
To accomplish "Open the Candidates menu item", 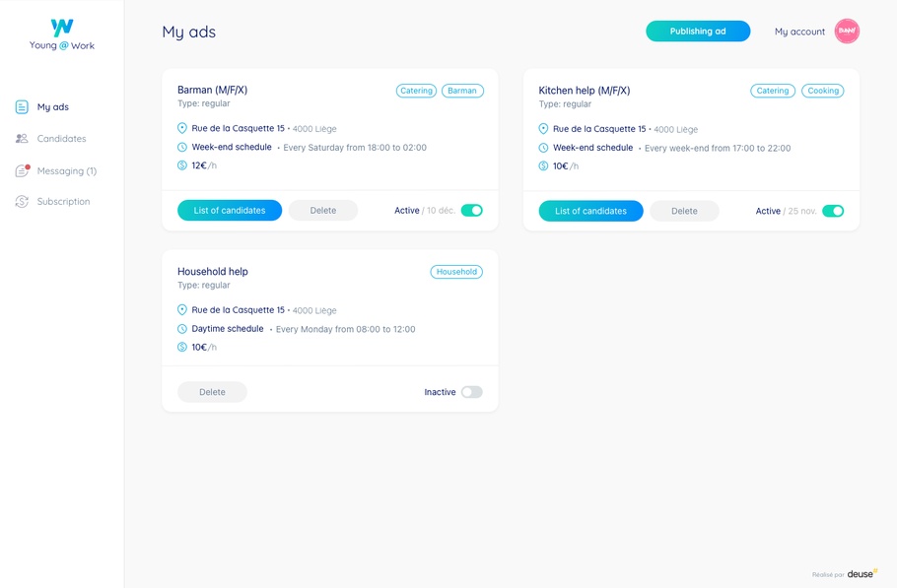I will coord(61,139).
